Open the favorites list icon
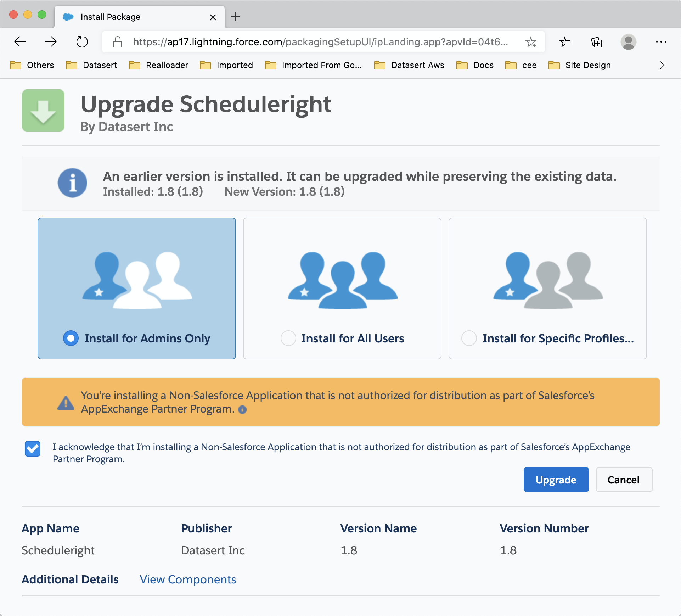 (565, 42)
